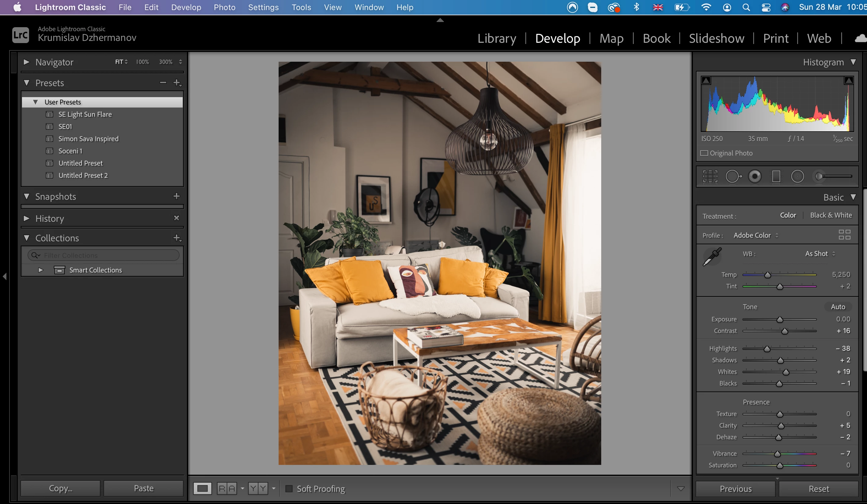This screenshot has height=504, width=867.
Task: Pick the White Balance eyedropper tool
Action: 712,257
